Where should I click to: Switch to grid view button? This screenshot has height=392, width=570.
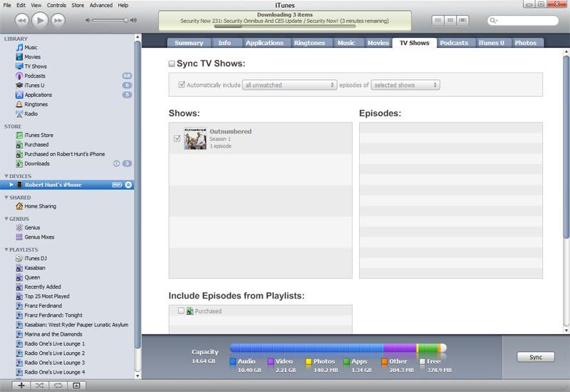click(x=450, y=20)
